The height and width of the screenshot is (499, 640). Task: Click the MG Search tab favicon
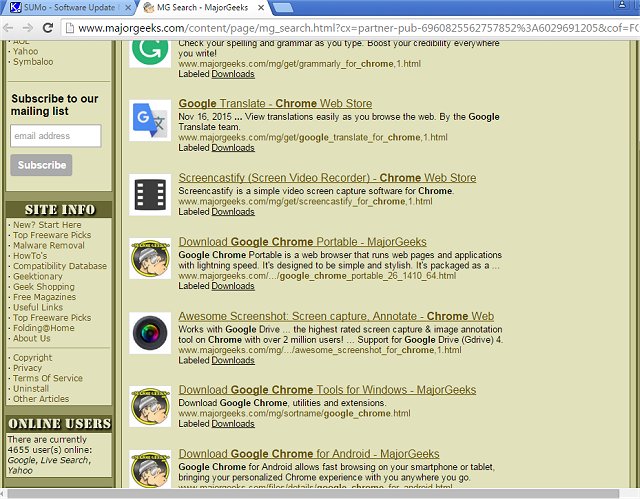click(x=149, y=7)
